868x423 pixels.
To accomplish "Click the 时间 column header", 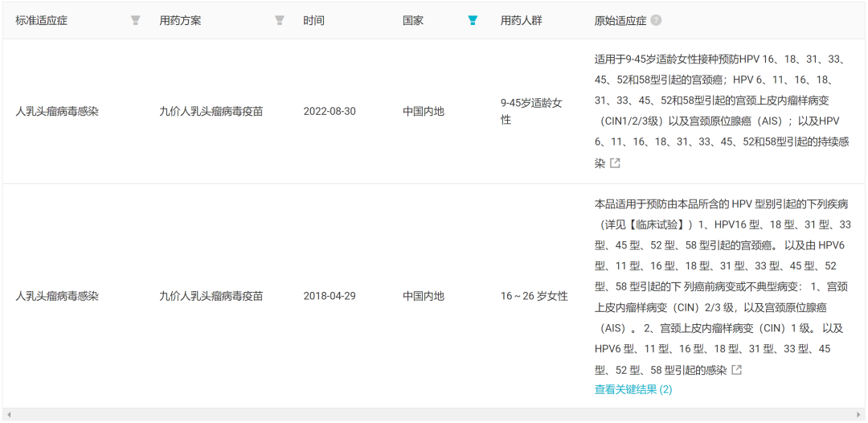I will 314,20.
